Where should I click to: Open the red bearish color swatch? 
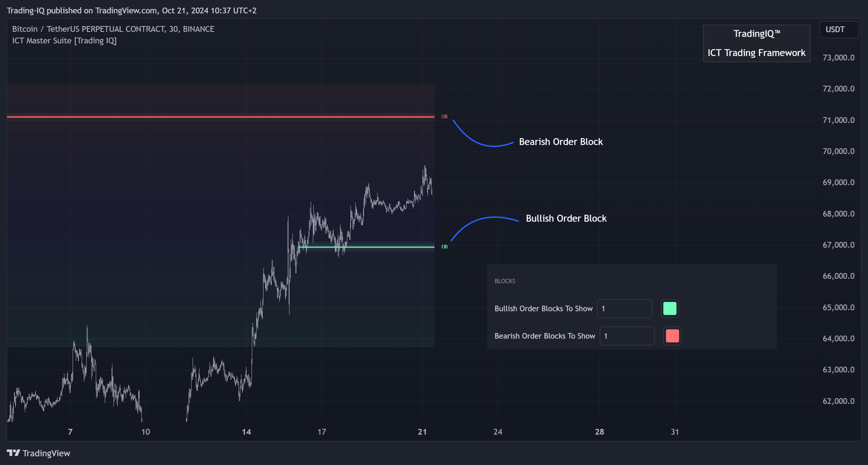[672, 336]
